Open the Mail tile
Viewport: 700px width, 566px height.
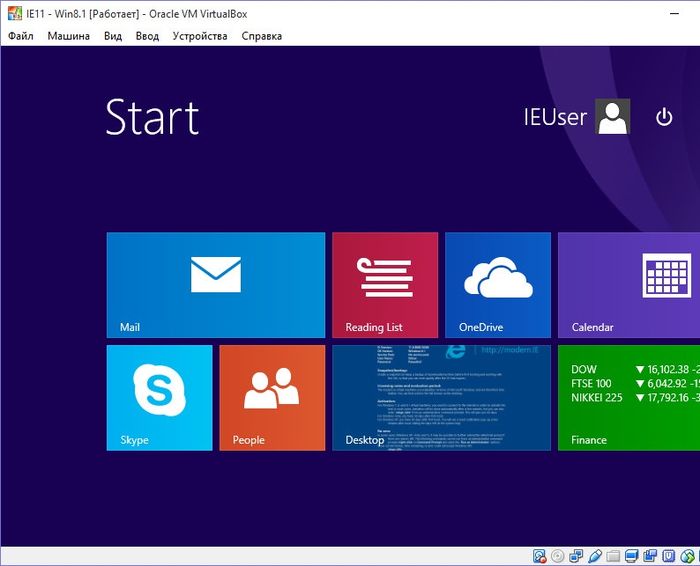[x=216, y=285]
